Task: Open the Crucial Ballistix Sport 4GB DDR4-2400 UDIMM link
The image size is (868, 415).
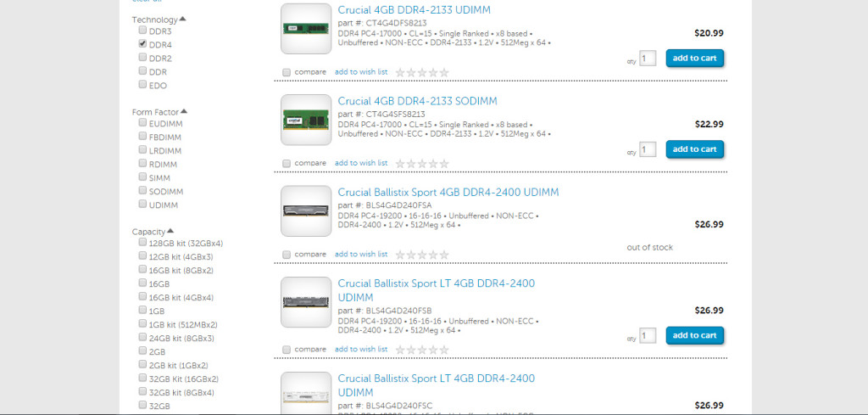Action: tap(448, 193)
